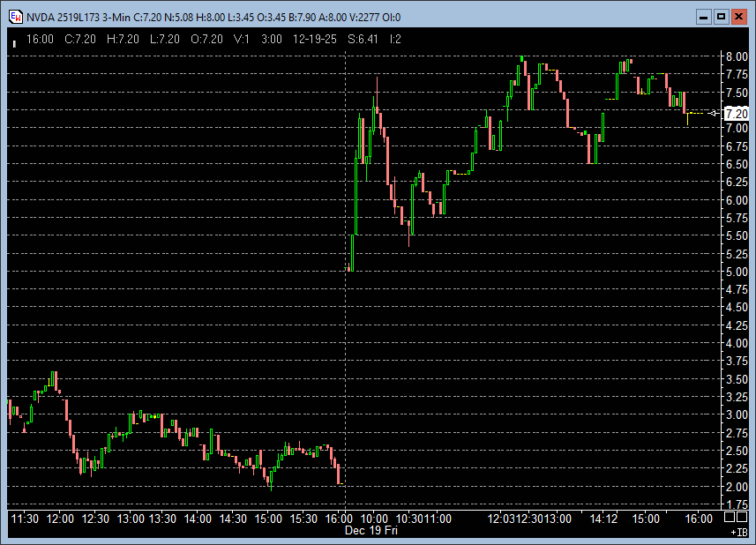Select the highlighted 7.20 last price label
This screenshot has width=756, height=545.
tap(736, 114)
